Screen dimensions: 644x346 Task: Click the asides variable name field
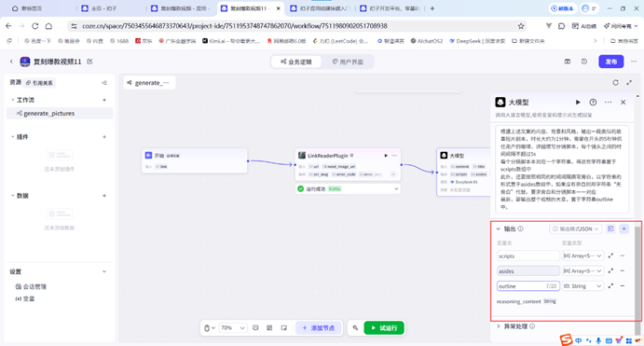pyautogui.click(x=528, y=270)
